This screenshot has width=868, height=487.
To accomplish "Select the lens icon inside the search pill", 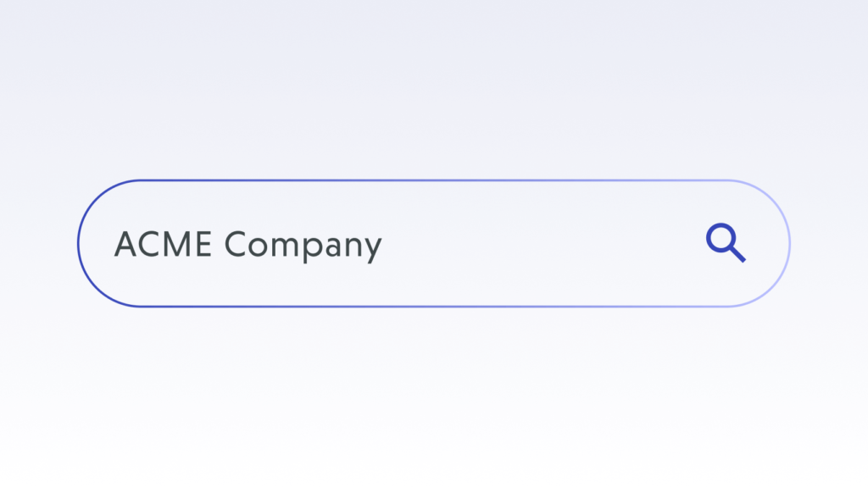I will 725,242.
